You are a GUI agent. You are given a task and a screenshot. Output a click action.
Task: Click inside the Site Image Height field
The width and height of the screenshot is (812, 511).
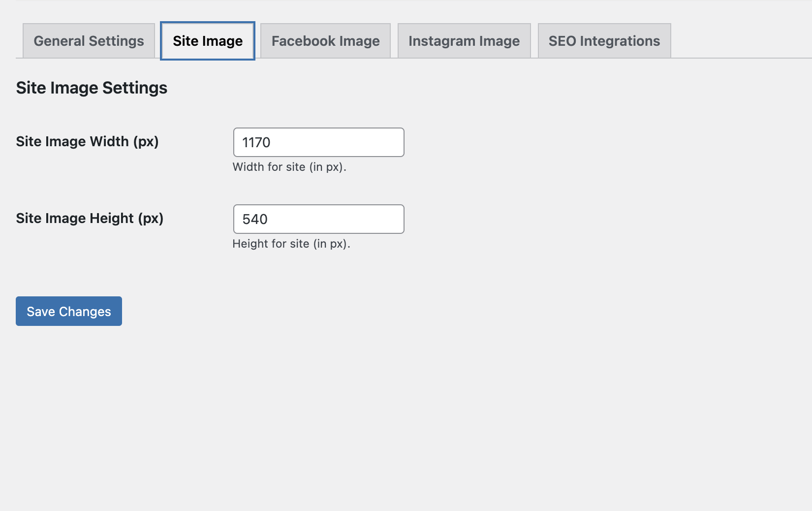318,219
